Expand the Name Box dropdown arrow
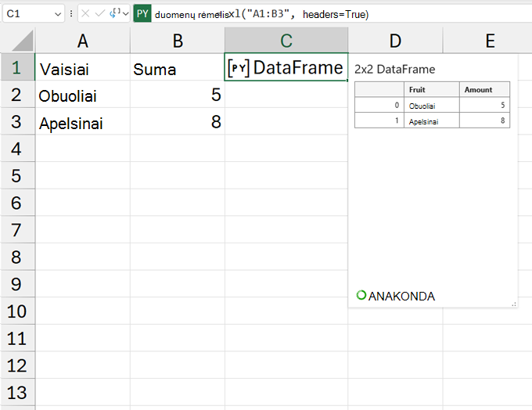532x410 pixels. coord(58,14)
